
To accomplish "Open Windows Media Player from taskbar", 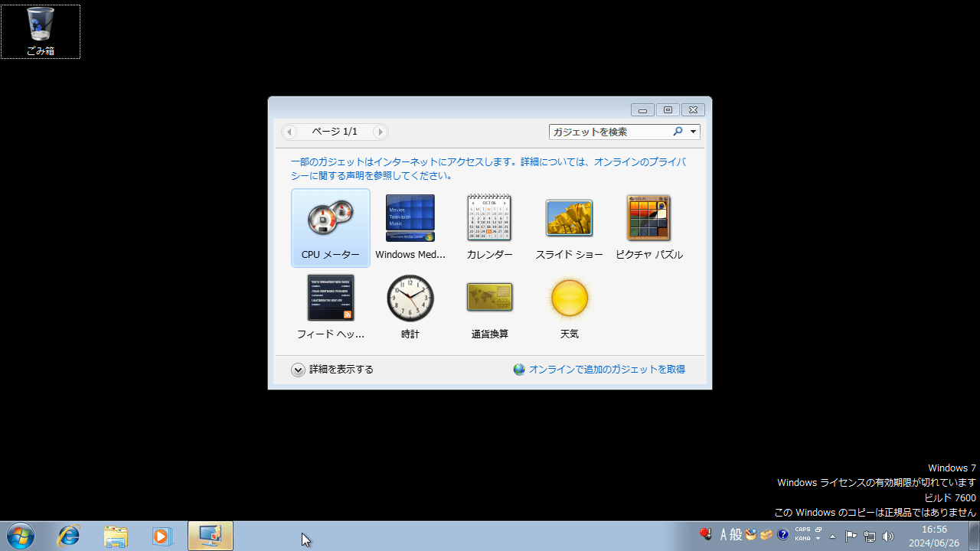I will click(x=162, y=536).
